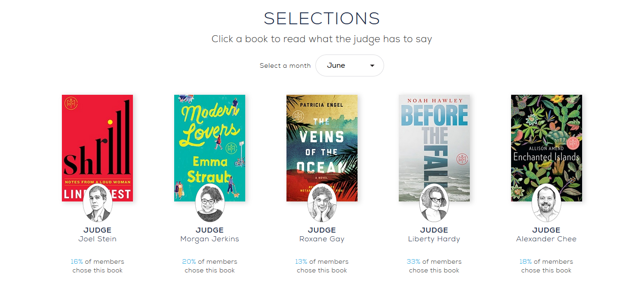Click Alexander Chee's judge portrait icon
The image size is (644, 288).
546,203
